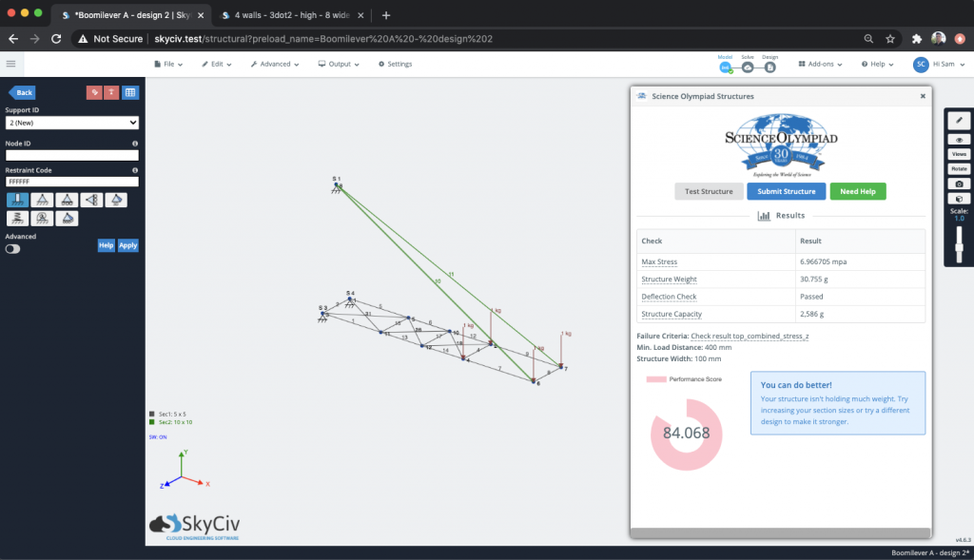Select the pin support restraint icon

pyautogui.click(x=42, y=200)
